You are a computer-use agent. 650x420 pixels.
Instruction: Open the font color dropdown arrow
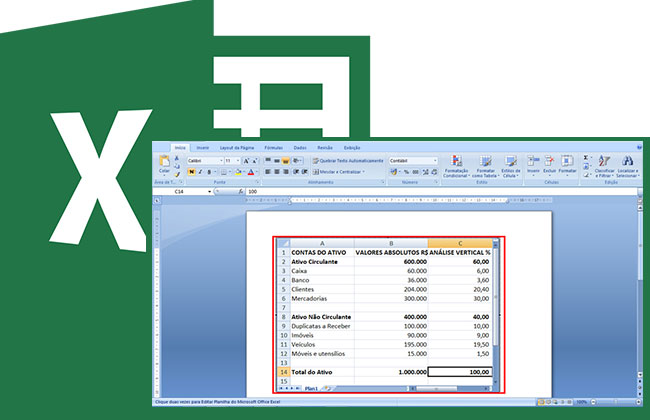(257, 172)
